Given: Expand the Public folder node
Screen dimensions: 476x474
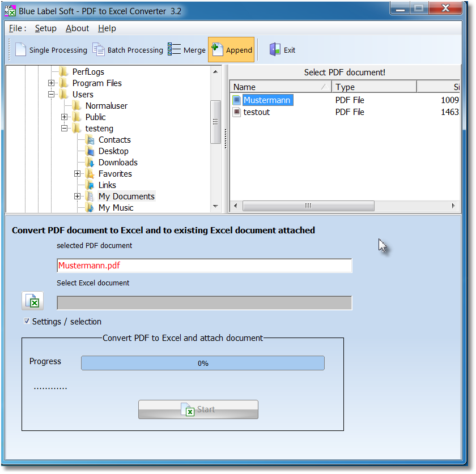Looking at the screenshot, I should coord(65,117).
